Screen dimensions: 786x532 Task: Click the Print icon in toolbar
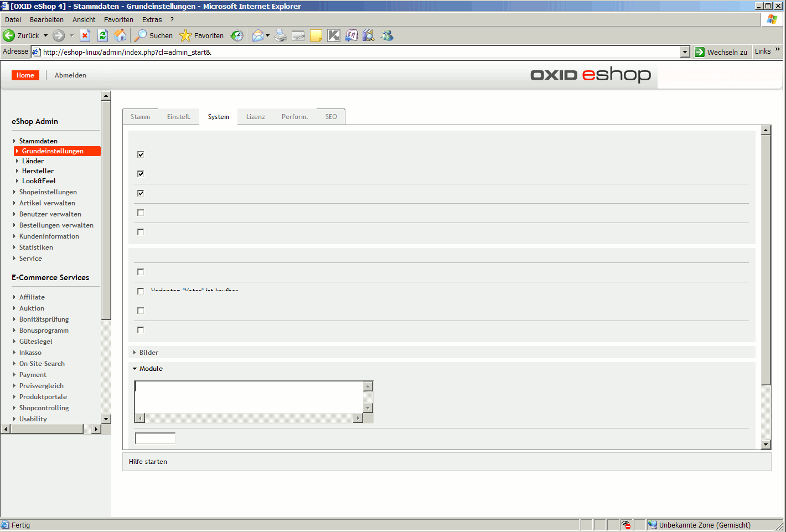[281, 35]
